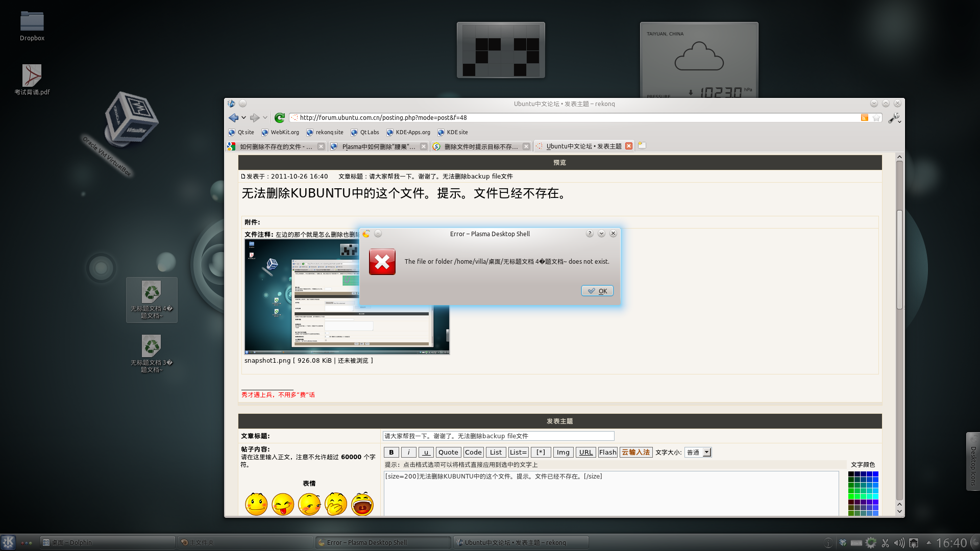Pick a blue swatch in the 文字颜色 palette
Viewport: 980px width, 551px height.
pos(875,474)
